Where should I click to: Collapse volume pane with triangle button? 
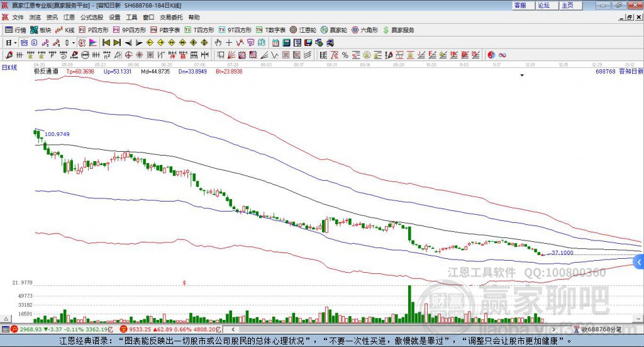(6, 319)
